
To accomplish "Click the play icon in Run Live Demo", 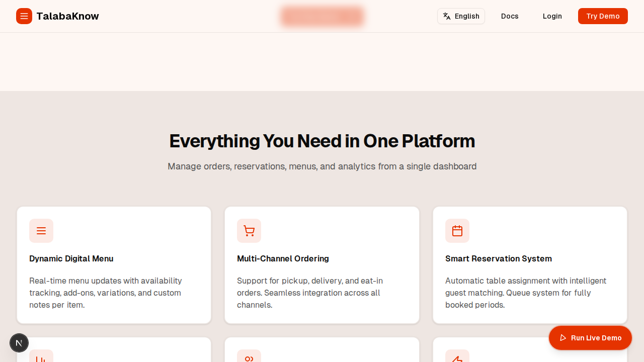I will click(x=563, y=337).
